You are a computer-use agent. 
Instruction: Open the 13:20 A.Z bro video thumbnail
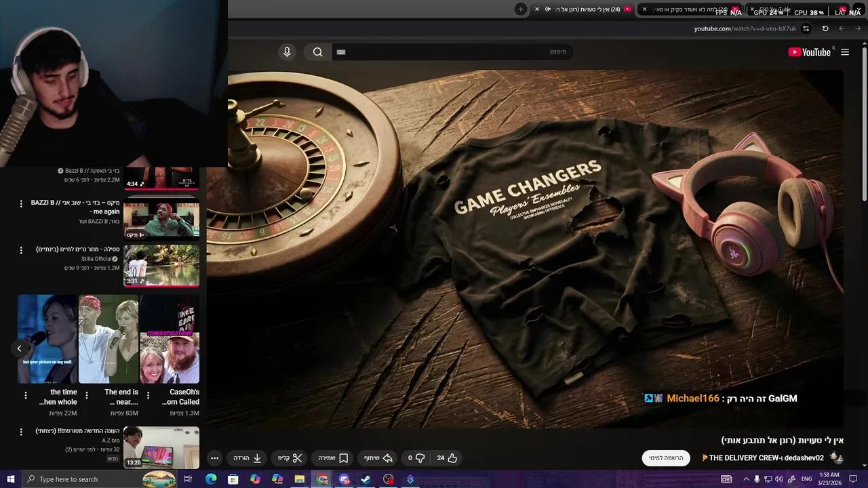161,447
